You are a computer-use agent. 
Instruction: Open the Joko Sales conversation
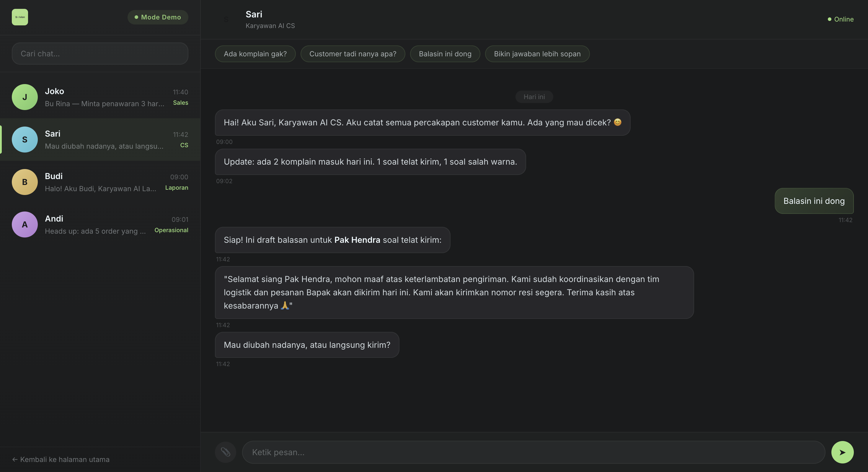(x=105, y=97)
